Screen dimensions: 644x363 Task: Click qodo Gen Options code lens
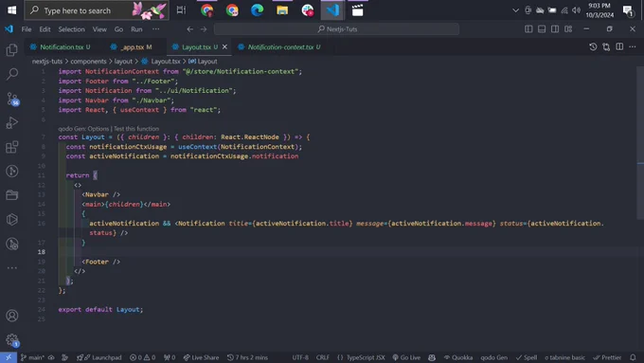click(83, 129)
